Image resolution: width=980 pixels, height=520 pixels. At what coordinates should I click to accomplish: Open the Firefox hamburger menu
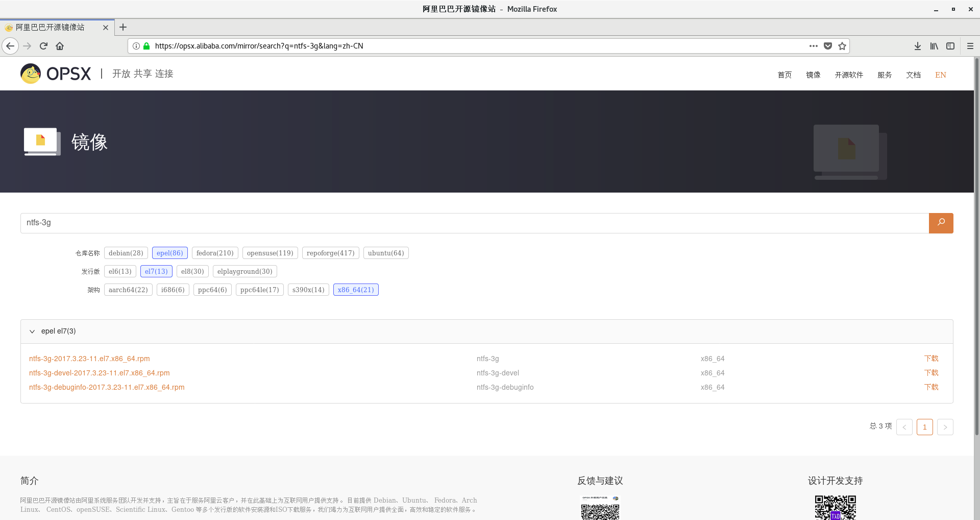click(970, 46)
